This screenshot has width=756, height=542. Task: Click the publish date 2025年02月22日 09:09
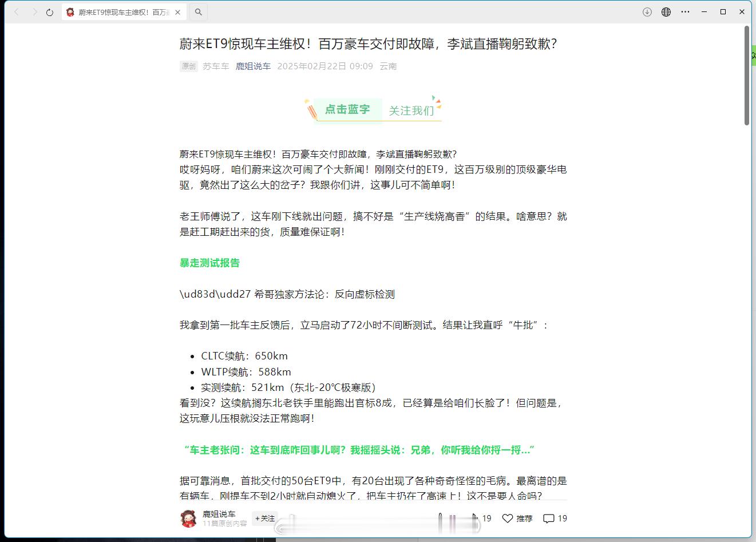pyautogui.click(x=325, y=66)
